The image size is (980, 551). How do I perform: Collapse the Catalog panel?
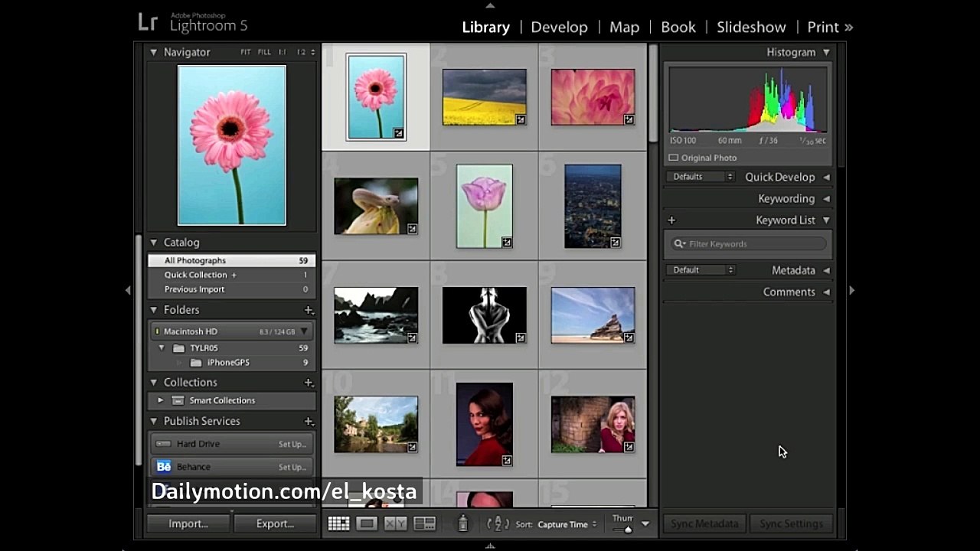(154, 243)
